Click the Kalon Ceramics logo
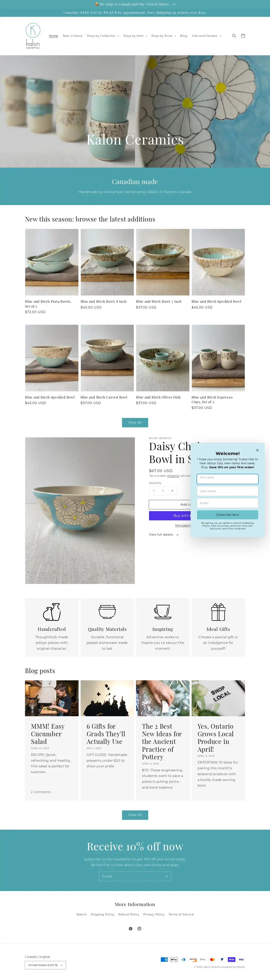This screenshot has height=980, width=270. pos(33,36)
